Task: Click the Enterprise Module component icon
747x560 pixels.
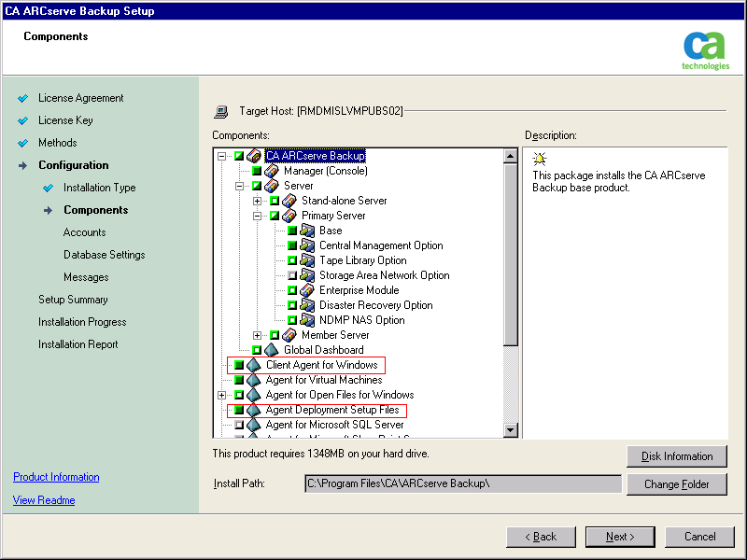Action: 307,290
